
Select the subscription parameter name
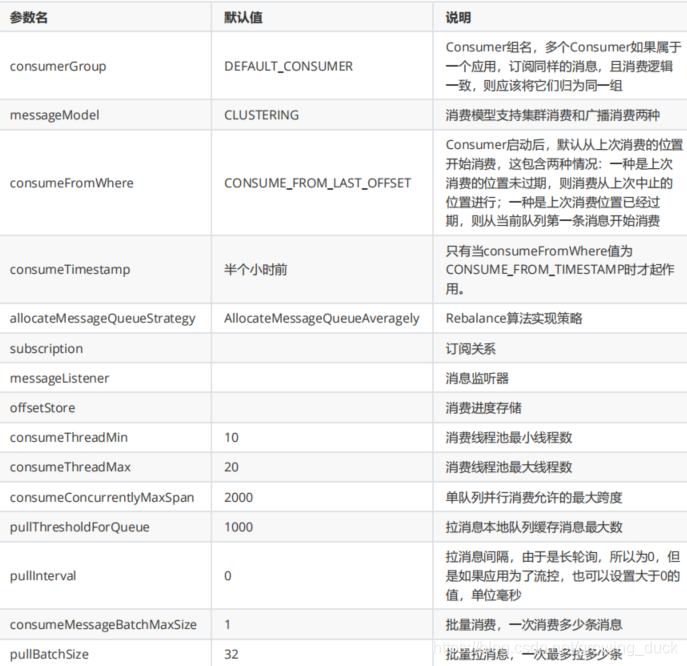pyautogui.click(x=46, y=349)
